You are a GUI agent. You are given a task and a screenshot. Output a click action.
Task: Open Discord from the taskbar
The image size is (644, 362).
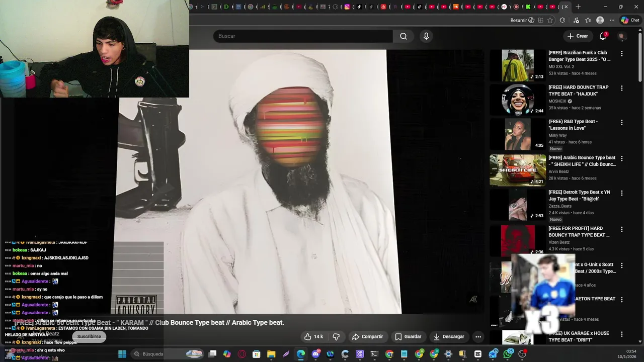click(x=316, y=354)
